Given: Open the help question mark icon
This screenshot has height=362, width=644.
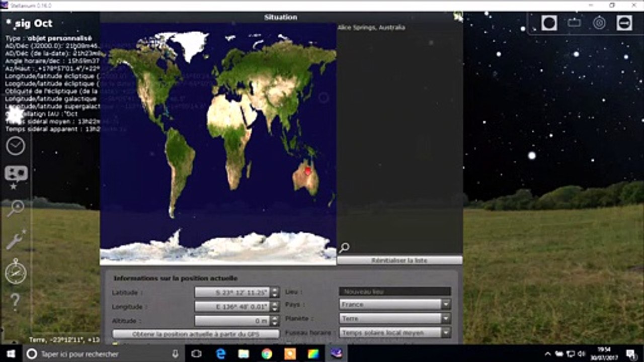Looking at the screenshot, I should tap(16, 301).
